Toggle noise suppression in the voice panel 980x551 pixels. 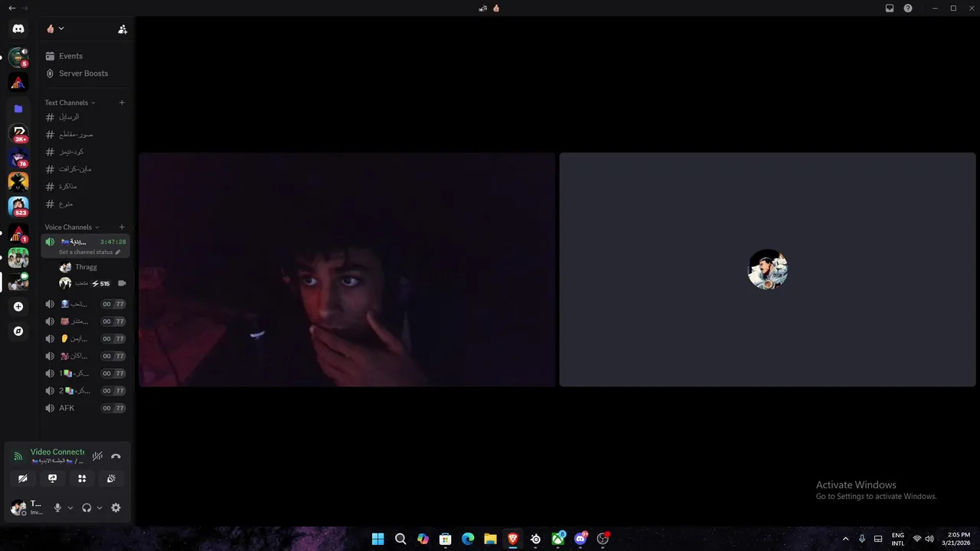[97, 456]
